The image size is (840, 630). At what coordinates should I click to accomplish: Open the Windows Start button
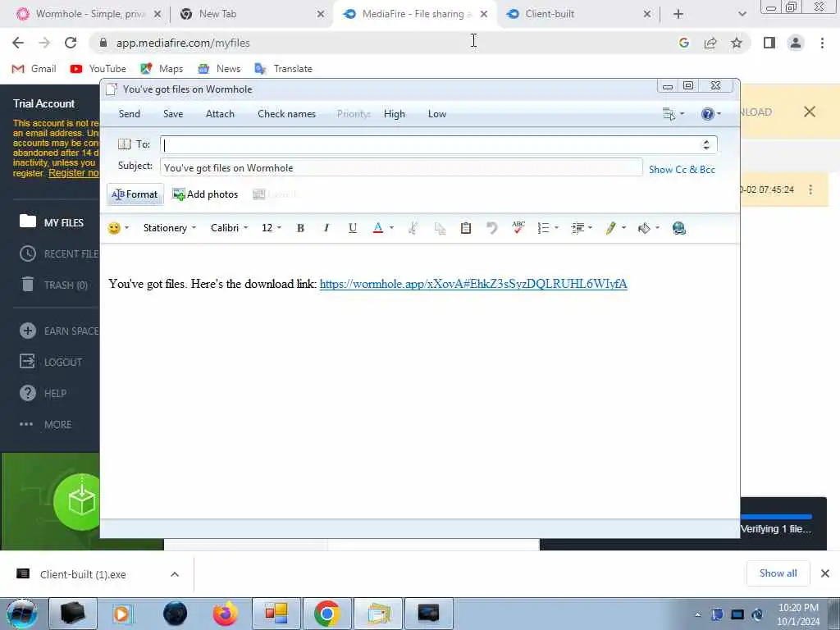22,614
